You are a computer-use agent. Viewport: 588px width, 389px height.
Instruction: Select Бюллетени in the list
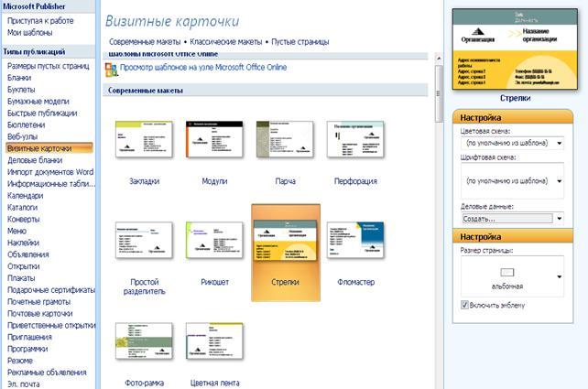26,124
